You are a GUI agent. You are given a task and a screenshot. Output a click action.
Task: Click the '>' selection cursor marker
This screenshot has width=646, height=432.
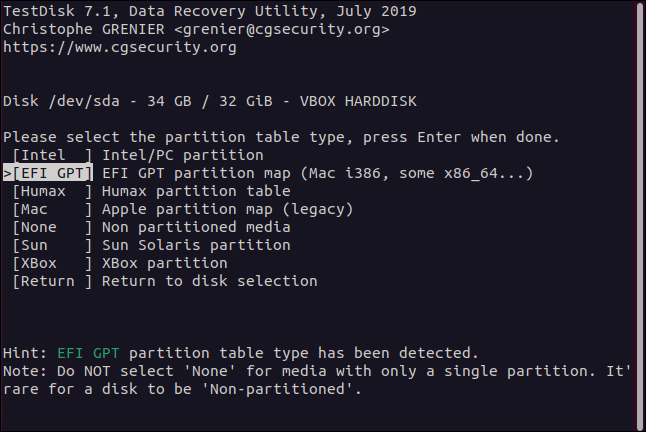coord(8,173)
